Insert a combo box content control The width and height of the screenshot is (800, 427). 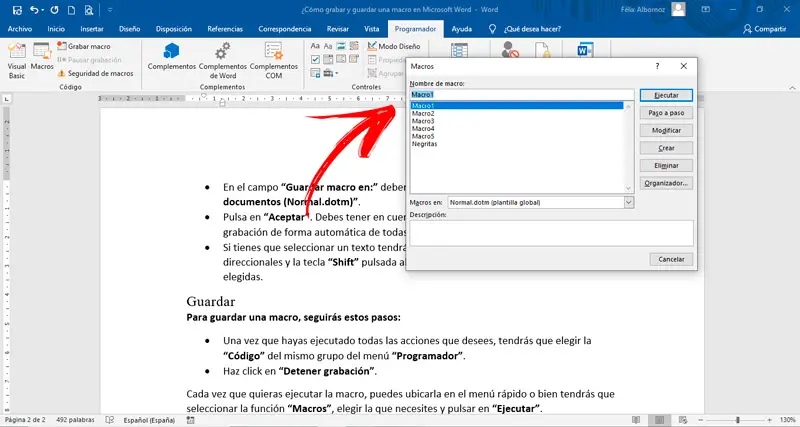(328, 60)
